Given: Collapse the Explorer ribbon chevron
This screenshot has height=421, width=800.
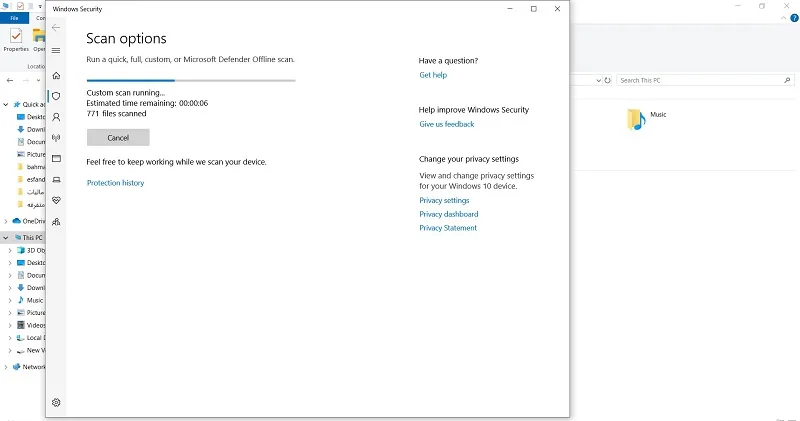Looking at the screenshot, I should click(x=784, y=18).
